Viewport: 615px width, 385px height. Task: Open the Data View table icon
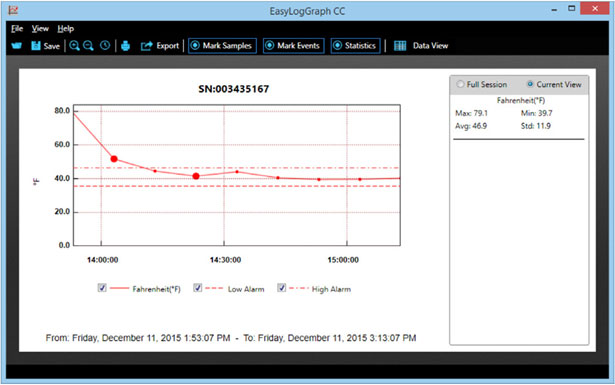click(x=400, y=46)
